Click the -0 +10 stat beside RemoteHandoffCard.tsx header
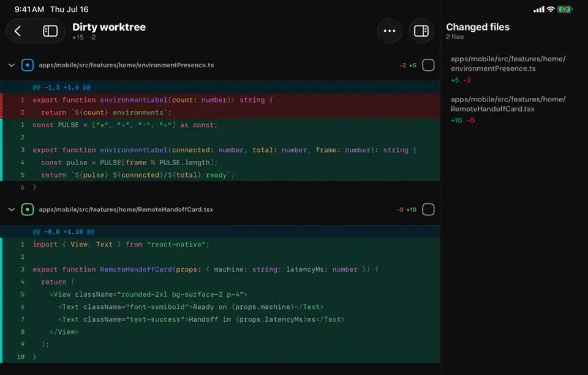This screenshot has height=375, width=588. point(407,209)
